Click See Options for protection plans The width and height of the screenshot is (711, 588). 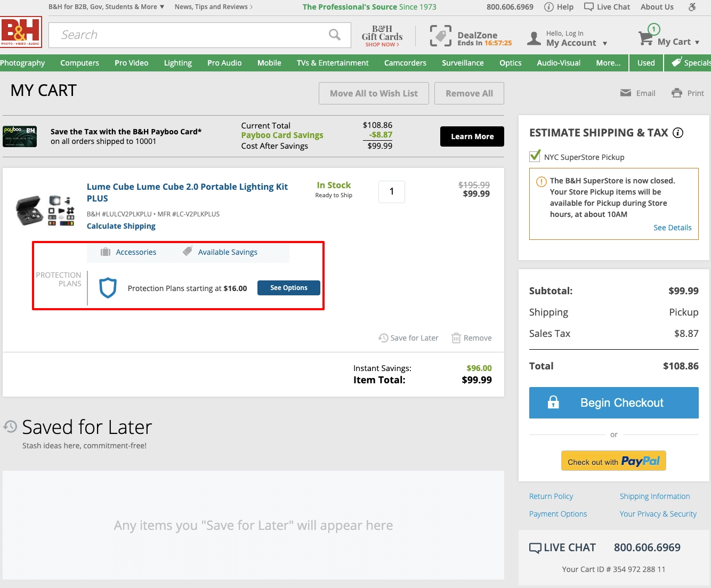(288, 288)
